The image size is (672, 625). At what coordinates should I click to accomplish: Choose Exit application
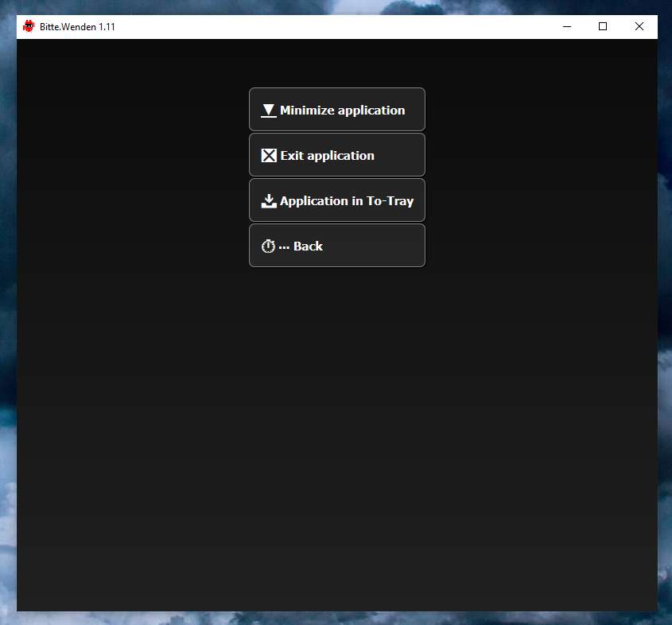(337, 155)
